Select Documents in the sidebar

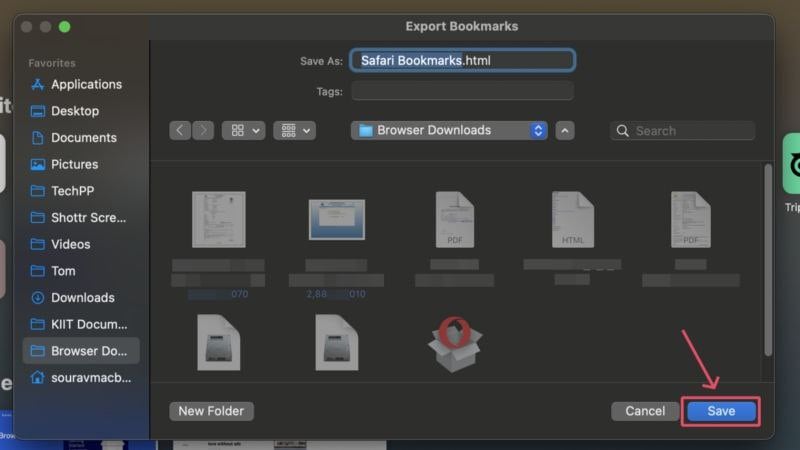(81, 138)
